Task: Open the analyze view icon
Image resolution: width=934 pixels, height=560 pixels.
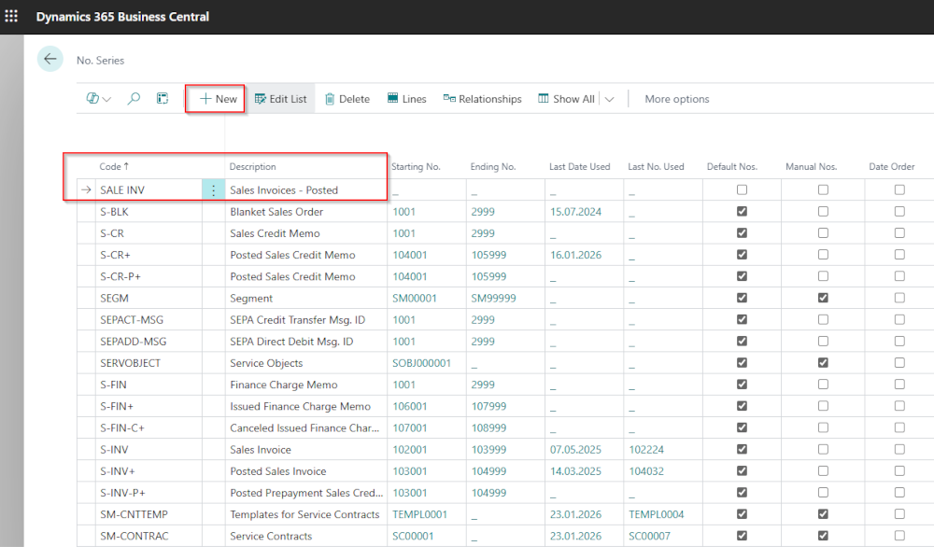Action: pyautogui.click(x=162, y=99)
